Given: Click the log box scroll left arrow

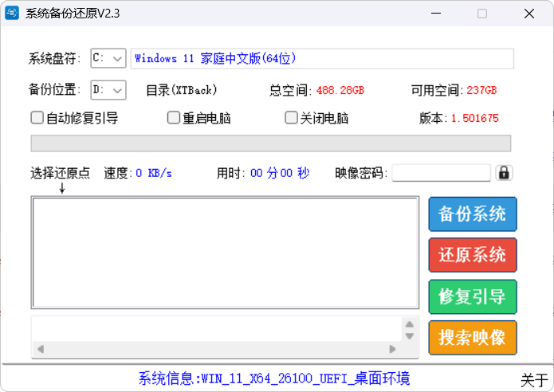Looking at the screenshot, I should 41,349.
